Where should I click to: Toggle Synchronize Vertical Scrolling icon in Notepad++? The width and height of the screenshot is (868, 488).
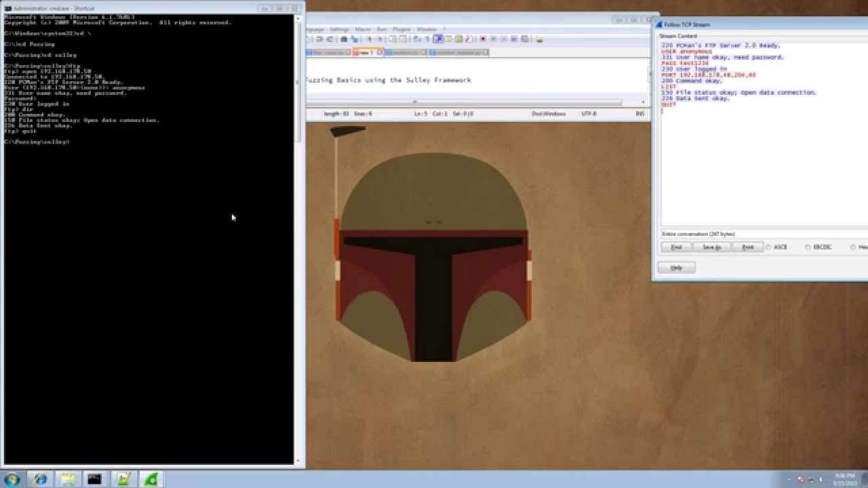(393, 39)
